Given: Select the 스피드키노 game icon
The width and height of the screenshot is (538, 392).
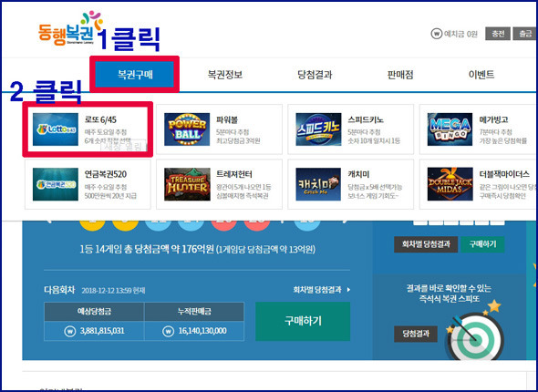Looking at the screenshot, I should (318, 129).
